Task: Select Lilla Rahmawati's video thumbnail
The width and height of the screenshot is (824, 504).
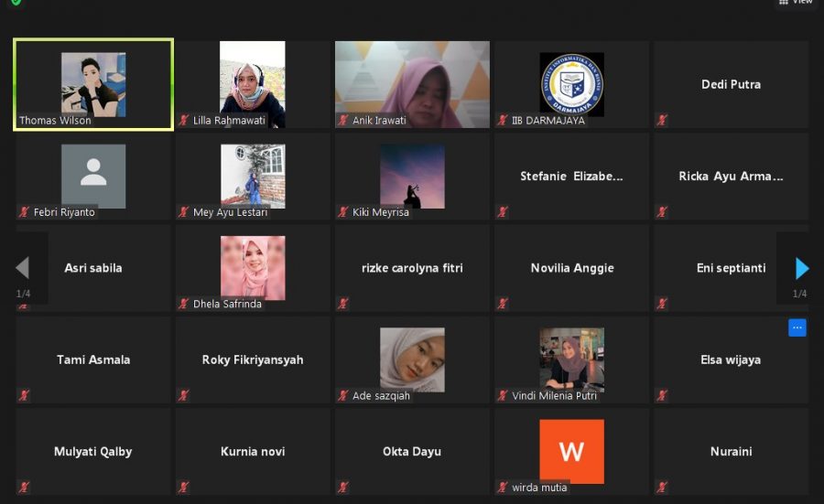Action: [253, 84]
